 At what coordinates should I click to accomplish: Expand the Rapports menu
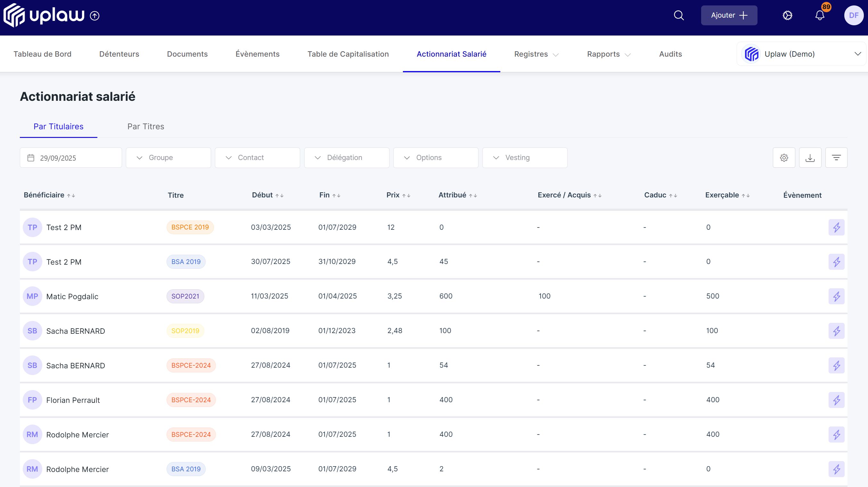point(609,54)
